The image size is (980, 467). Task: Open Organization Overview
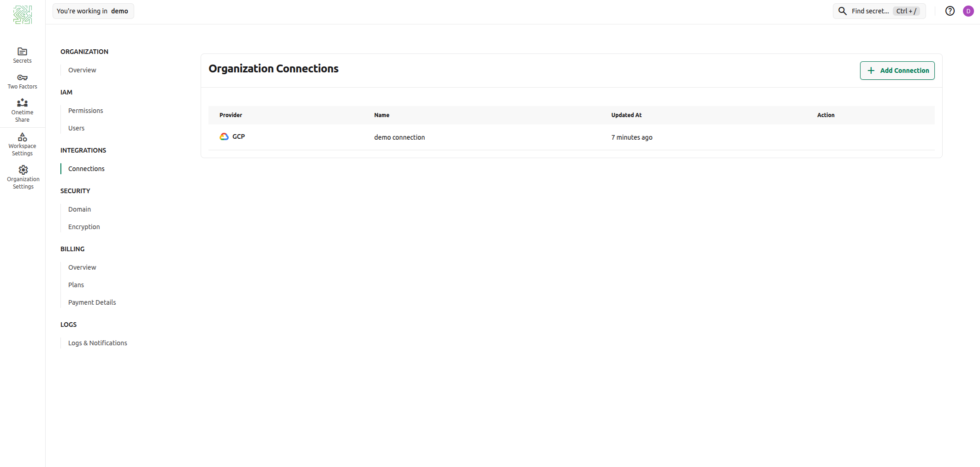point(82,70)
